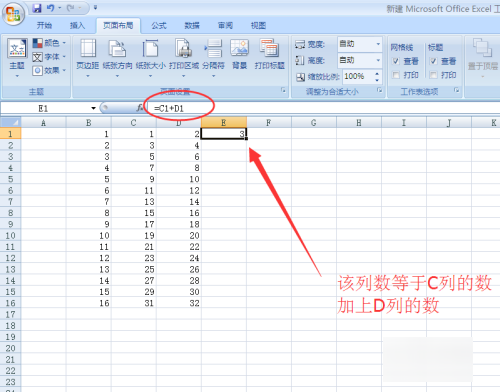Switch to the Data (数据) tab

pos(192,25)
